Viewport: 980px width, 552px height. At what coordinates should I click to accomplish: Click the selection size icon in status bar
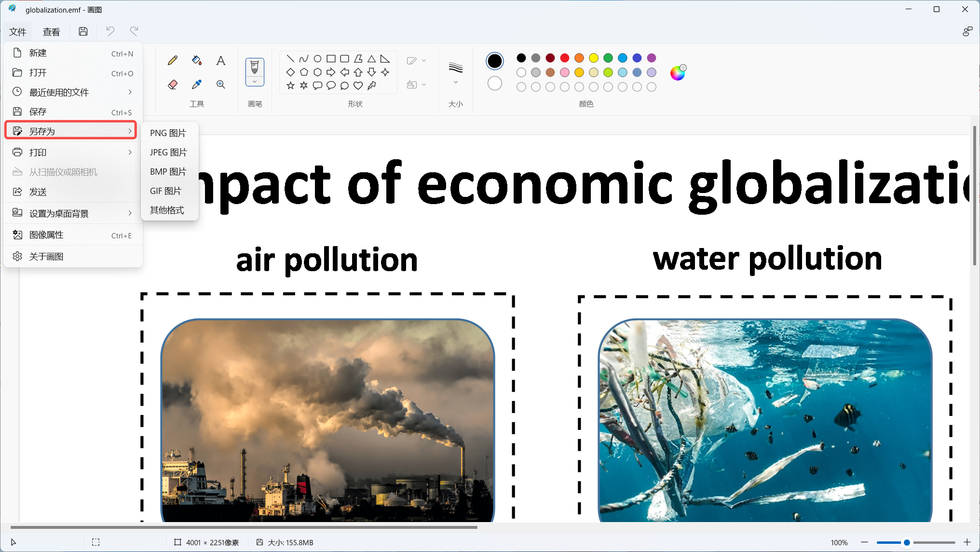tap(95, 542)
